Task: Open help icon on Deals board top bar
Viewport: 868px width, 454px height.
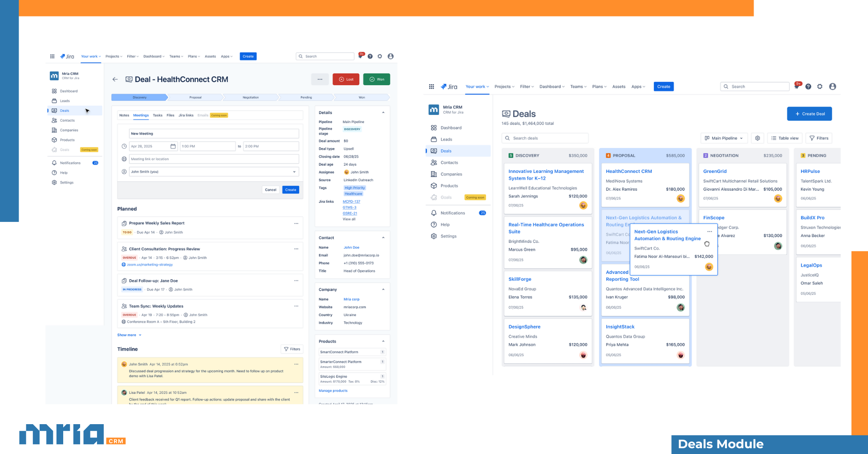Action: click(x=808, y=86)
